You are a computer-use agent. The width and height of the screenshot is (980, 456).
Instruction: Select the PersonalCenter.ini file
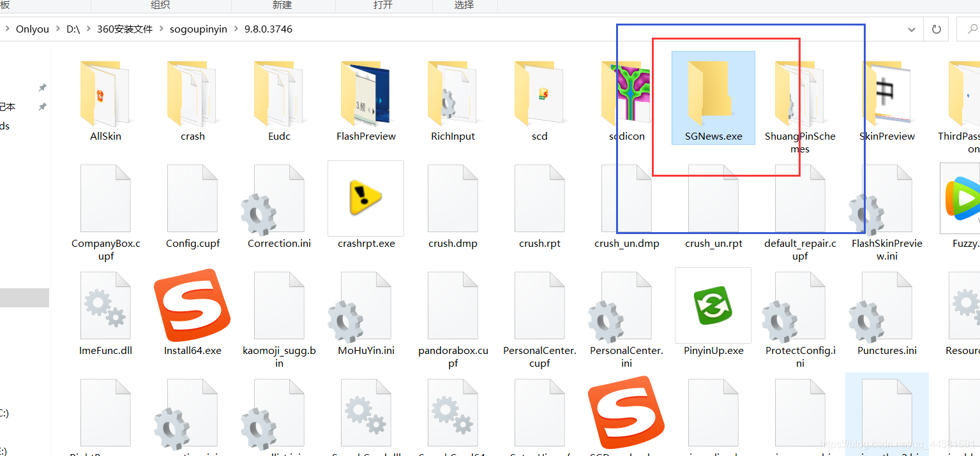626,319
